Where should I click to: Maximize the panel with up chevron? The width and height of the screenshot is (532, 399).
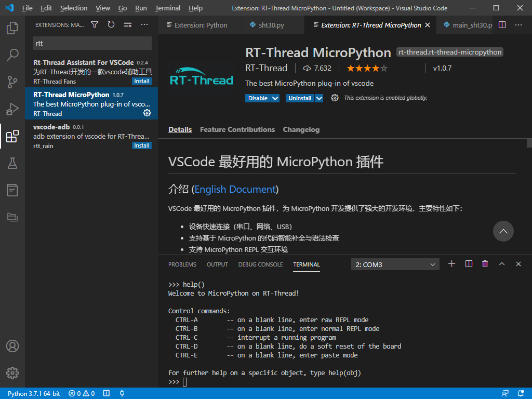pos(502,264)
